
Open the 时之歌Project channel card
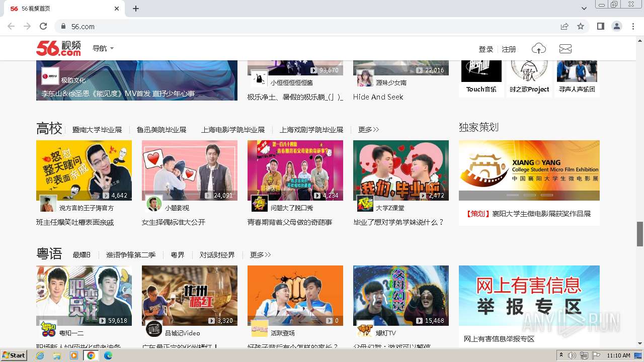pos(529,78)
